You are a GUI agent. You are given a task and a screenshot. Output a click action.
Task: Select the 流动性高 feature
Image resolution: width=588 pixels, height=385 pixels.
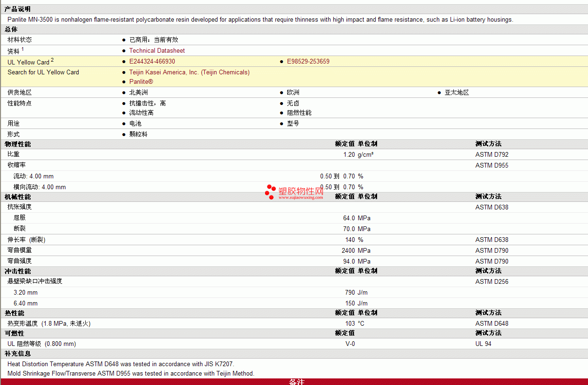141,112
